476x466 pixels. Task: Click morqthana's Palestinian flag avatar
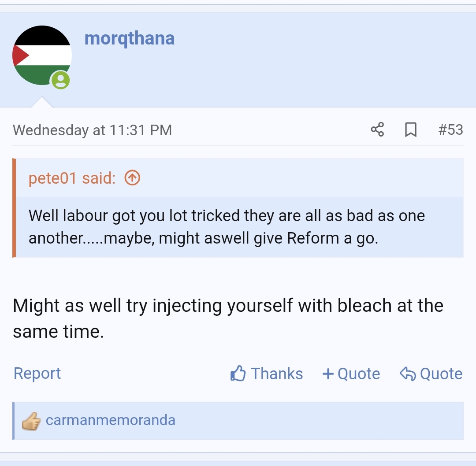(x=42, y=54)
